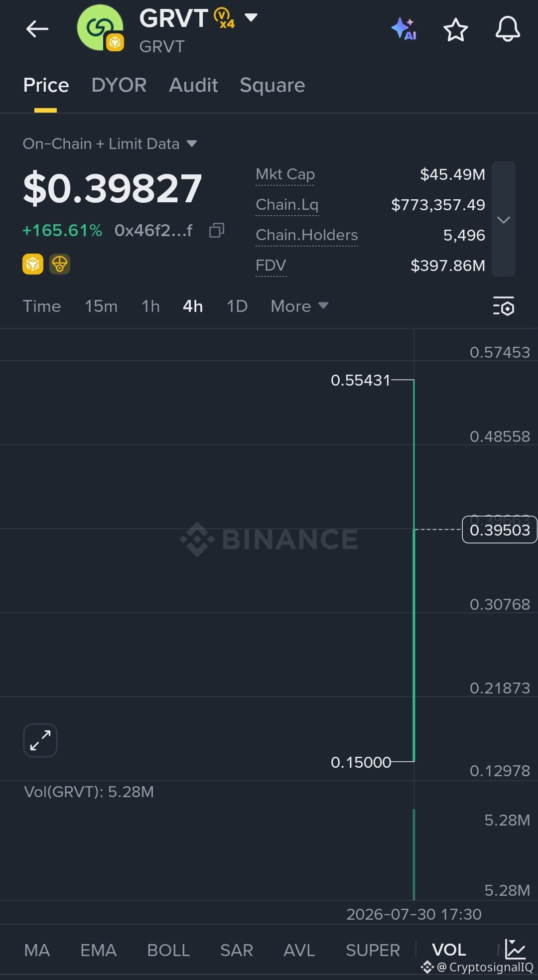Toggle the VOL indicator
This screenshot has width=538, height=980.
[x=449, y=950]
